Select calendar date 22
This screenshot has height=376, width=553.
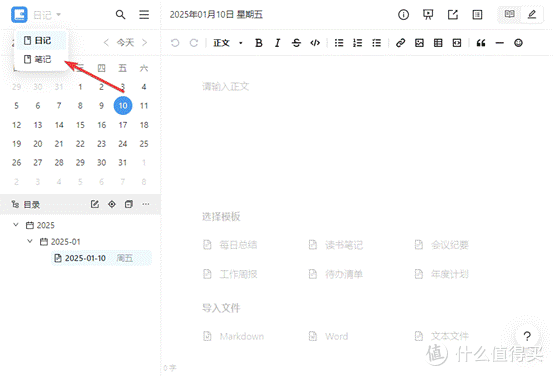pyautogui.click(x=80, y=144)
